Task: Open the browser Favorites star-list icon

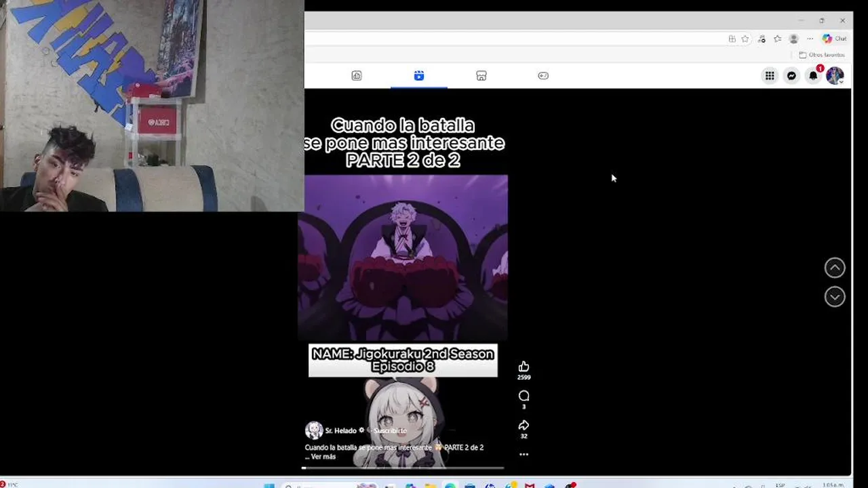Action: 778,39
